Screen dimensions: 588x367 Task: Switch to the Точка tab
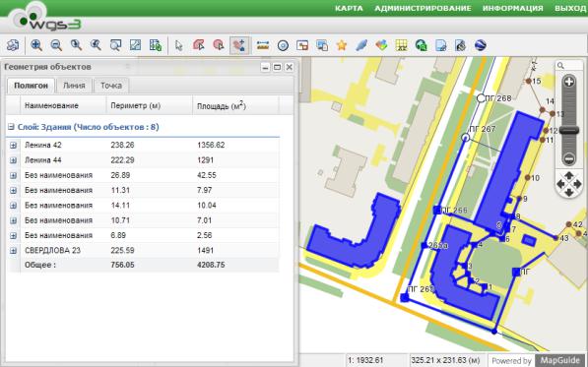click(x=111, y=86)
